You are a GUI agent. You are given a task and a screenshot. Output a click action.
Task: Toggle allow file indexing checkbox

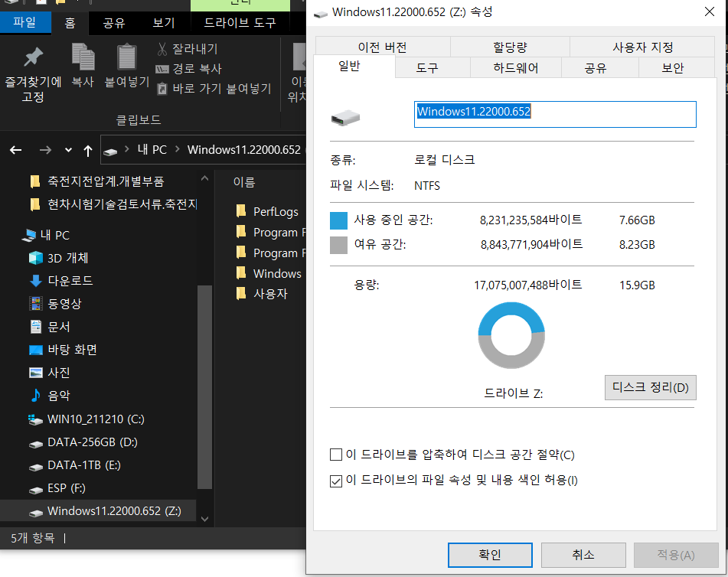(x=336, y=481)
